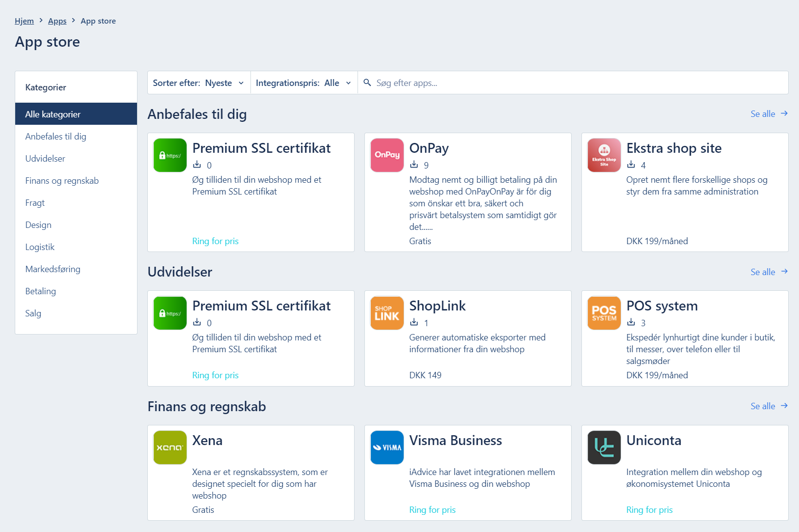Click the arrow next to Se alle for Finans og regnskab
Image resolution: width=799 pixels, height=532 pixels.
point(784,406)
